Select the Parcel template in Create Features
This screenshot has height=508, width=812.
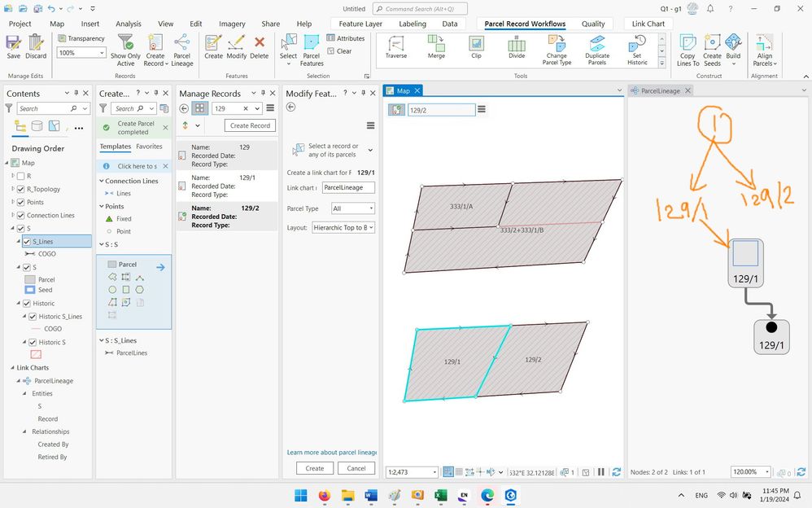[x=128, y=265]
